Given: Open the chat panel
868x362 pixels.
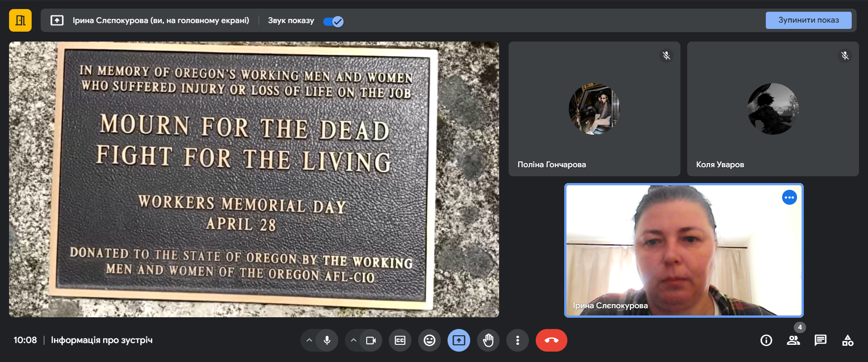Looking at the screenshot, I should [821, 340].
